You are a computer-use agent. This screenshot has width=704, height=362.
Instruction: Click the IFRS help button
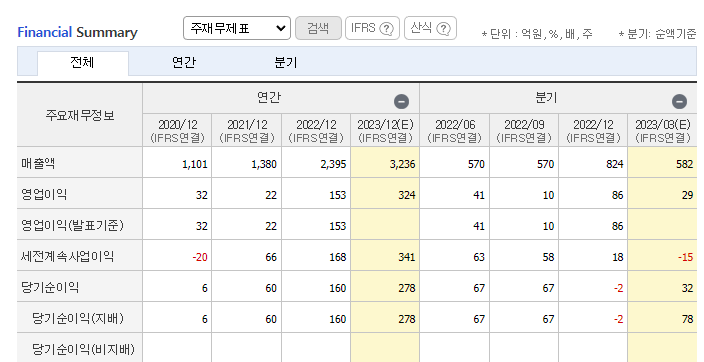(372, 28)
